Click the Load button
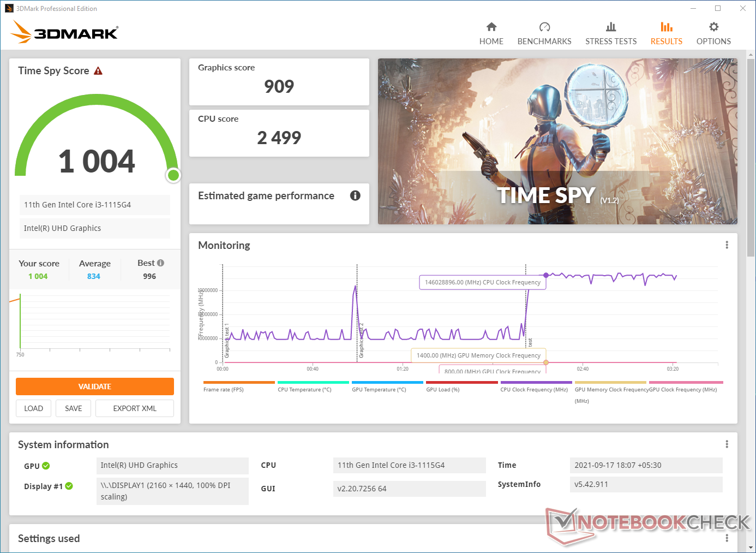This screenshot has height=553, width=756. point(34,408)
